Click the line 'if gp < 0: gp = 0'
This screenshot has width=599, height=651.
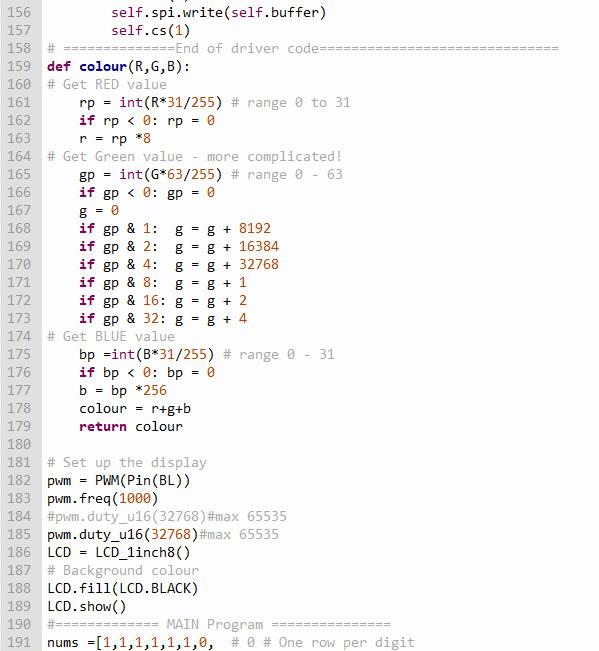click(147, 193)
